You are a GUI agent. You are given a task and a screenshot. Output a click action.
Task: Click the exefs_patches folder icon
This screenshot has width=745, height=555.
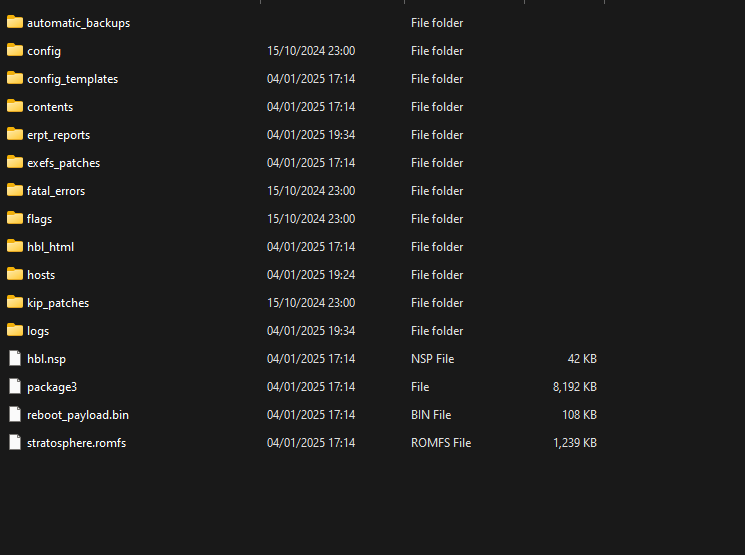[15, 162]
